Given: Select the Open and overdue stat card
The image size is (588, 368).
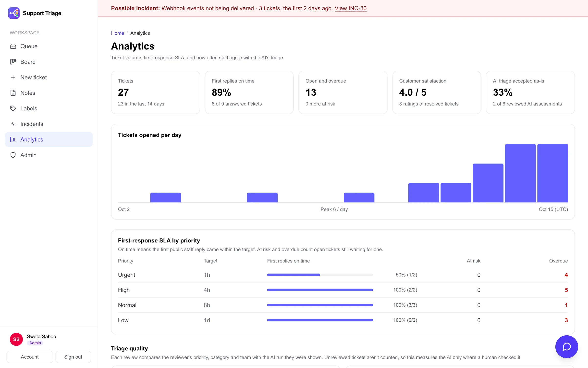Looking at the screenshot, I should click(x=343, y=92).
